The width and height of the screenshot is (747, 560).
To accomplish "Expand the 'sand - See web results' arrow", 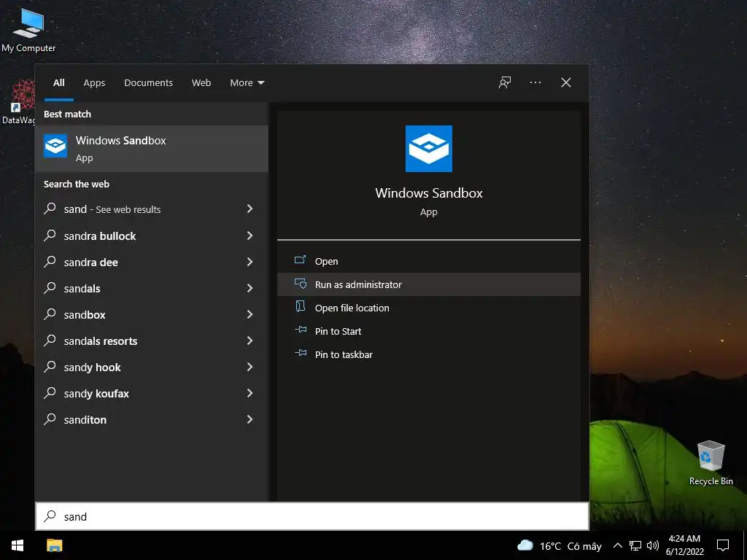I will pos(249,209).
